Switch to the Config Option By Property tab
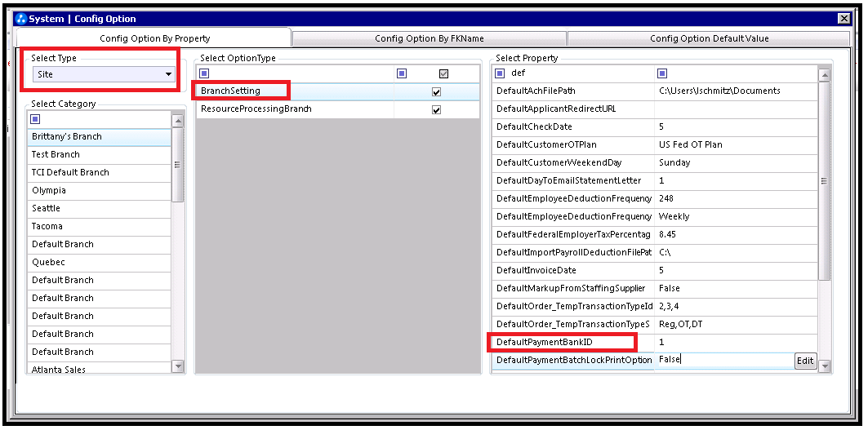Viewport: 868px width, 430px height. [154, 38]
